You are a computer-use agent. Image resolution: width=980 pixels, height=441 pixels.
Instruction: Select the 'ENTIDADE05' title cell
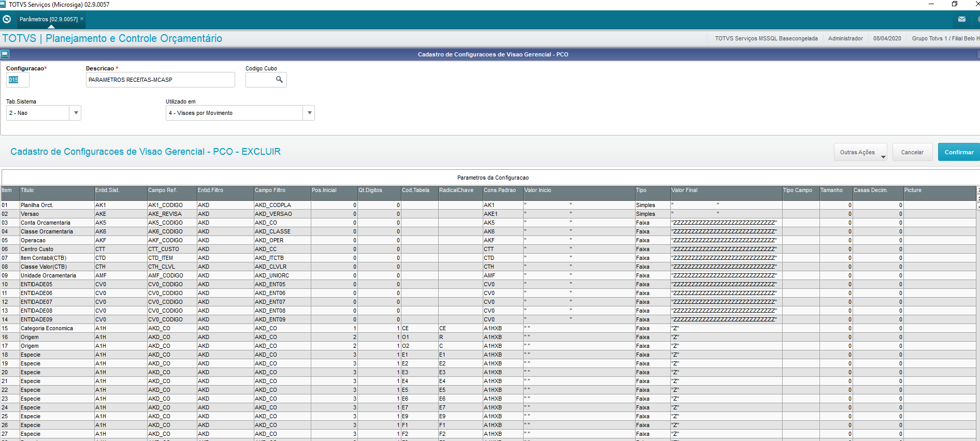(57, 284)
